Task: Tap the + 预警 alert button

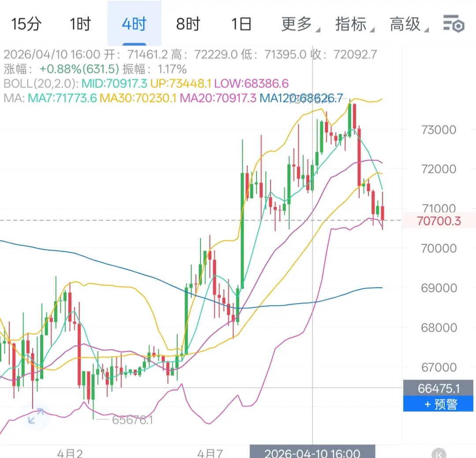Action: (x=438, y=404)
